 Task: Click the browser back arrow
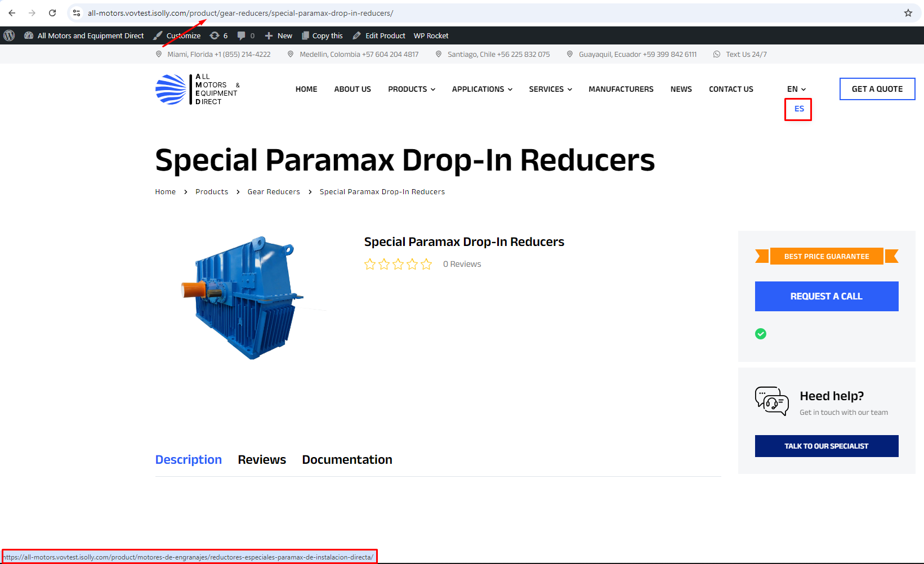(12, 13)
